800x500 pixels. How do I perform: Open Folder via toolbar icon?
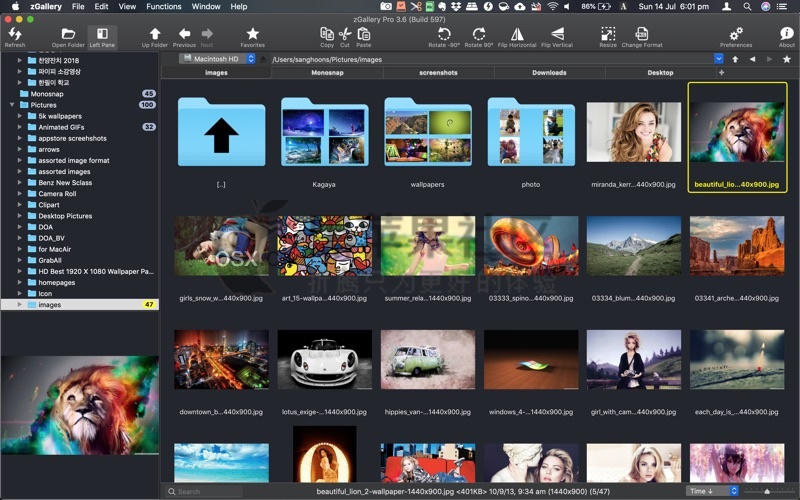pos(68,37)
